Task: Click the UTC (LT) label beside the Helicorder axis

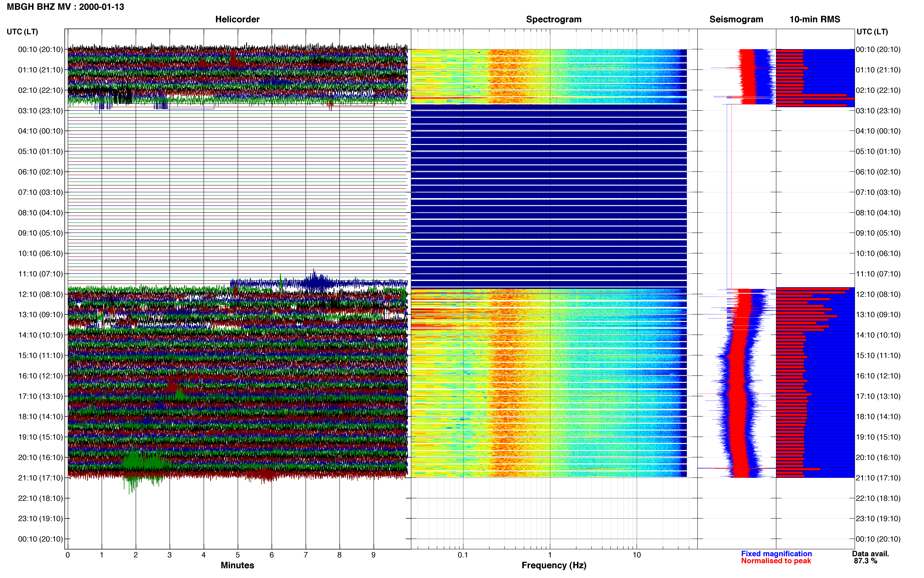Action: click(22, 32)
